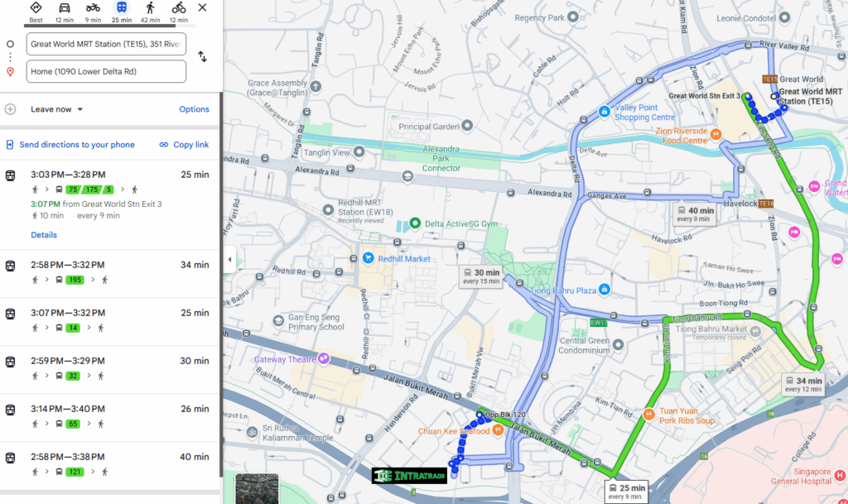This screenshot has width=848, height=504.
Task: Switch to Driving mode, 12 min
Action: click(65, 12)
